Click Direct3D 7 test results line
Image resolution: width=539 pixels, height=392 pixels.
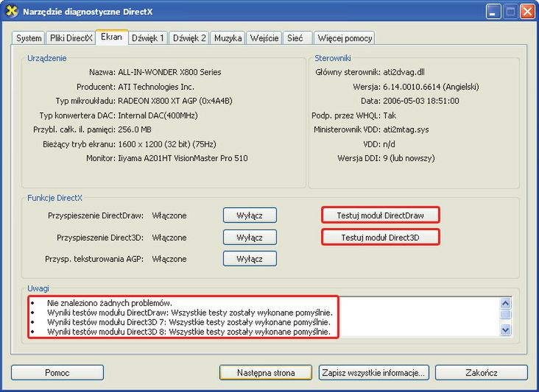(189, 322)
